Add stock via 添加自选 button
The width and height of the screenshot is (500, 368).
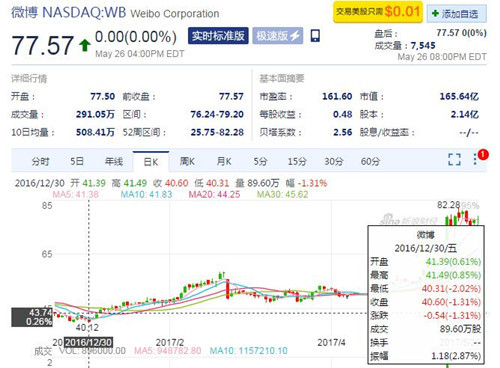pos(457,14)
